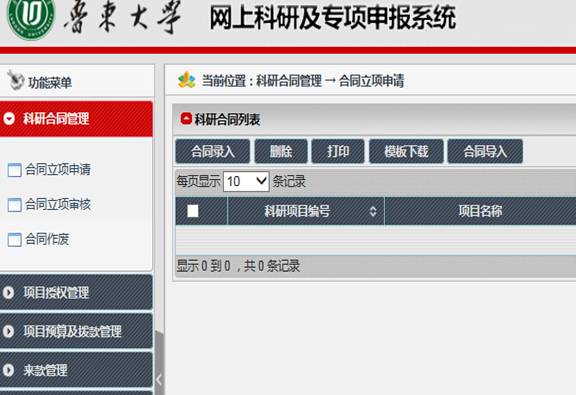Click the 科研项目编号 column header text
This screenshot has width=576, height=395.
tap(297, 211)
